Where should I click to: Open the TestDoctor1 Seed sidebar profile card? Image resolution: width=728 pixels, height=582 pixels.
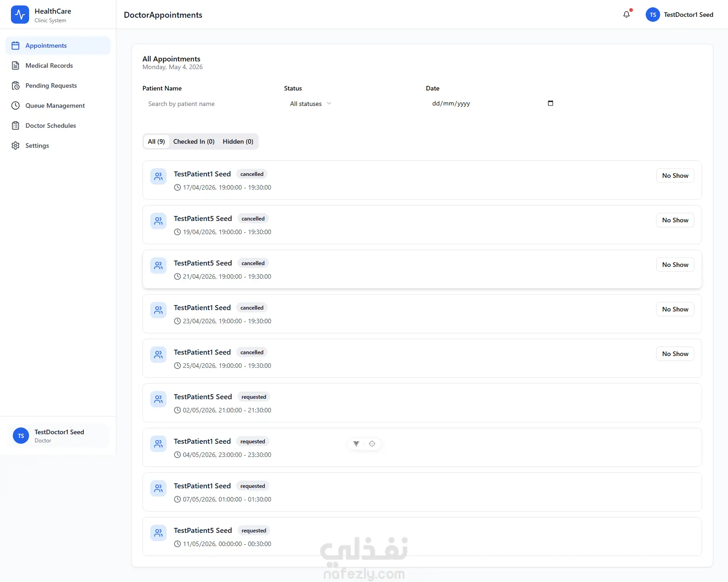point(58,436)
